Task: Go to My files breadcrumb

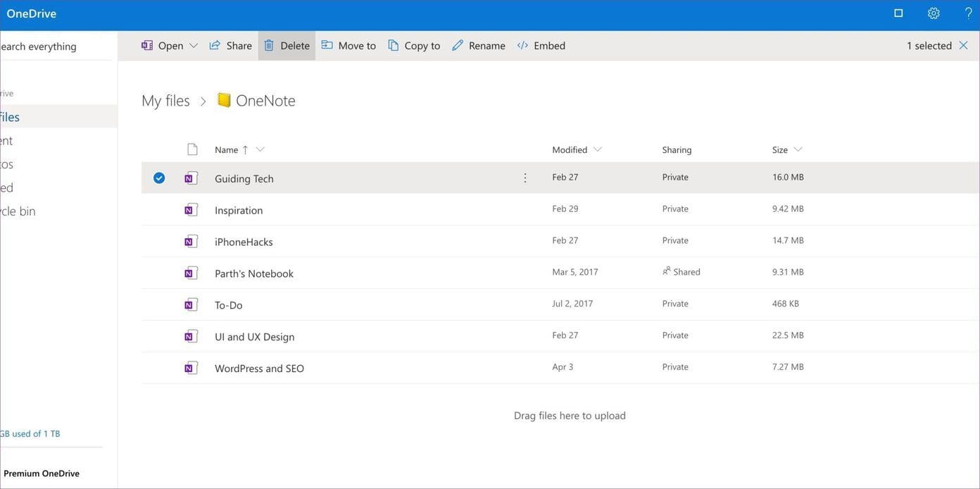Action: tap(165, 101)
